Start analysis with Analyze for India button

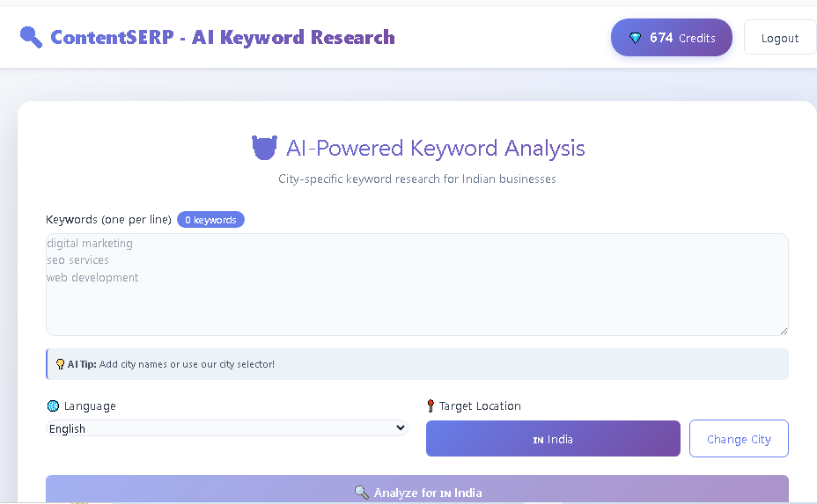[x=416, y=489]
